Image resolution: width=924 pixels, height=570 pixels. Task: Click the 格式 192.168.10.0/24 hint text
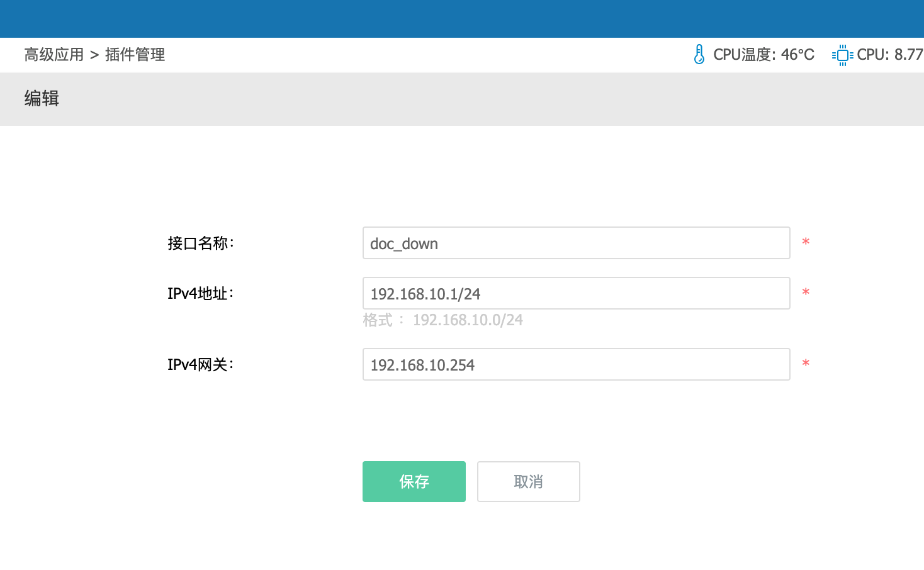(x=442, y=320)
